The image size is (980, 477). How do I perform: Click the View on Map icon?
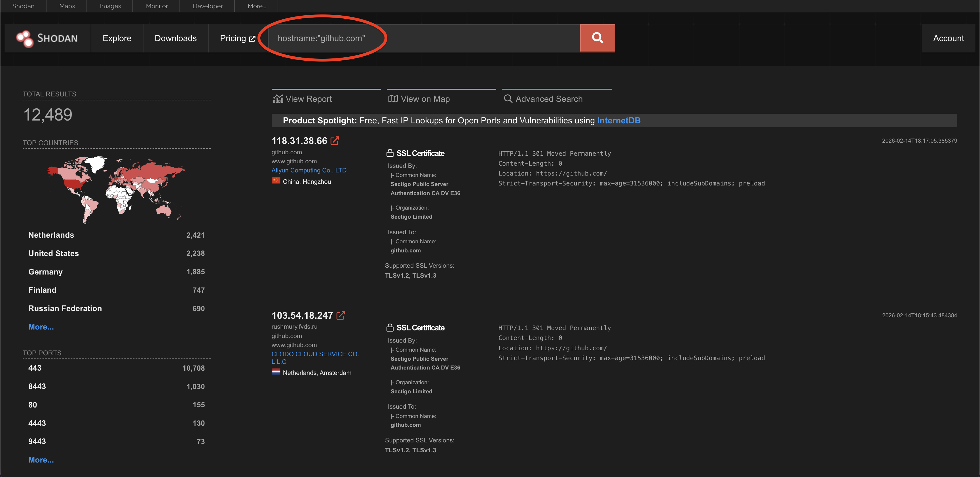tap(393, 99)
